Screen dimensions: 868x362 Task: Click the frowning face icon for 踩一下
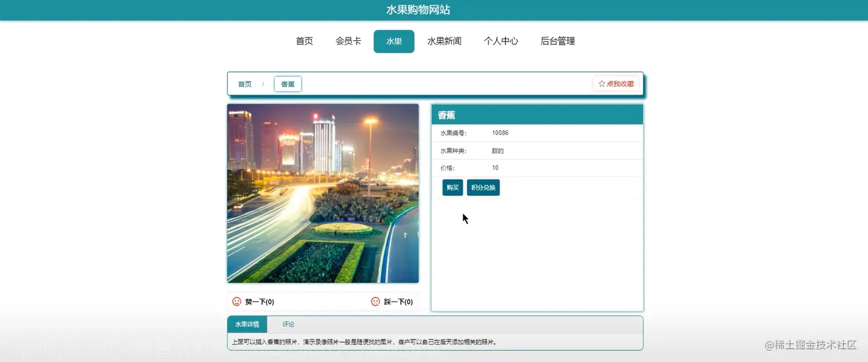[375, 301]
